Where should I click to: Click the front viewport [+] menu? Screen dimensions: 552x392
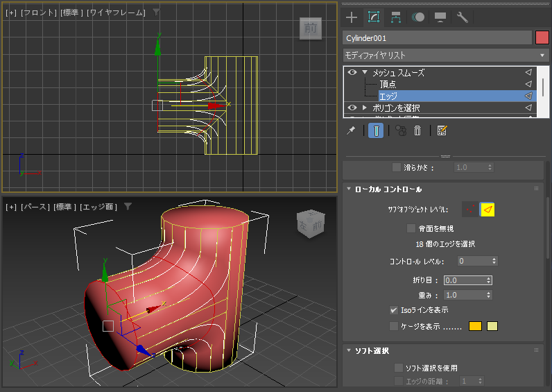pos(11,12)
